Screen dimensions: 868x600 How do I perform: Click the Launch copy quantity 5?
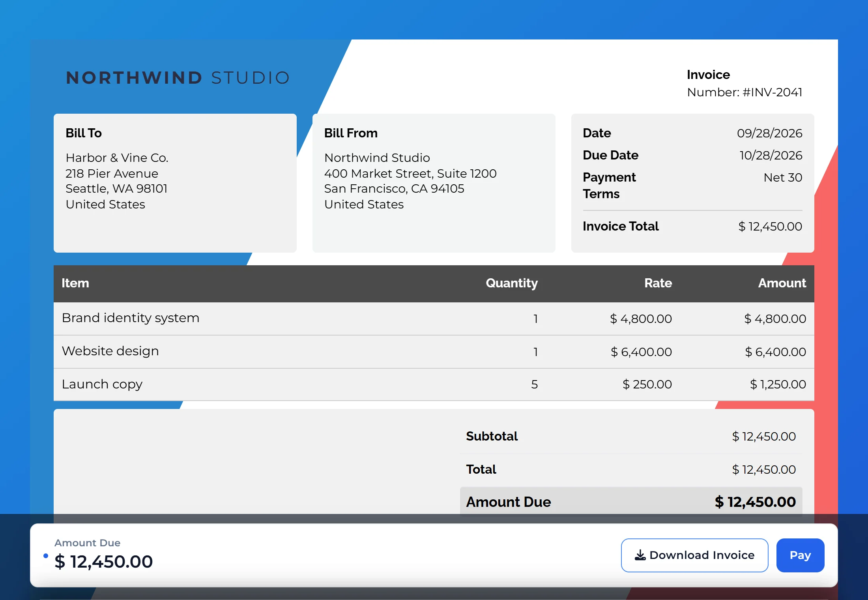[x=534, y=384]
